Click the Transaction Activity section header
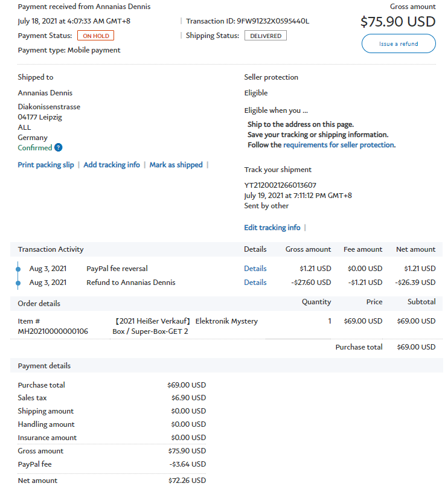The width and height of the screenshot is (448, 486). point(51,249)
